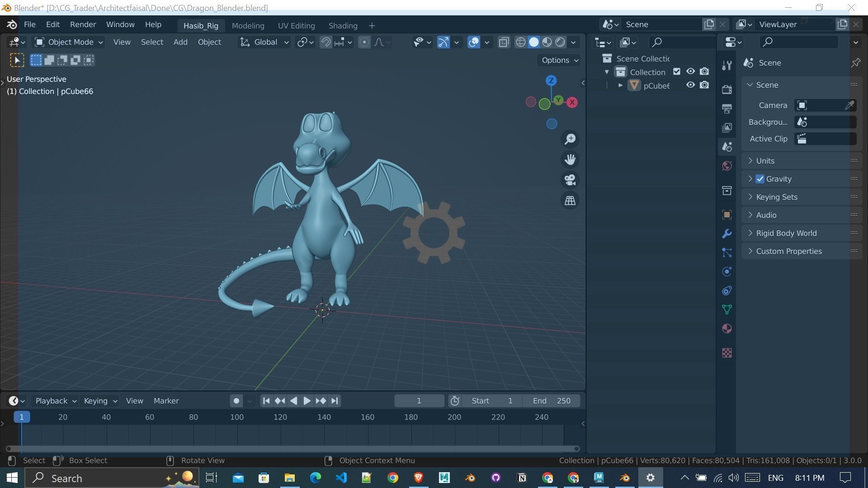Click the current frame number field
The height and width of the screenshot is (488, 868).
(x=419, y=401)
